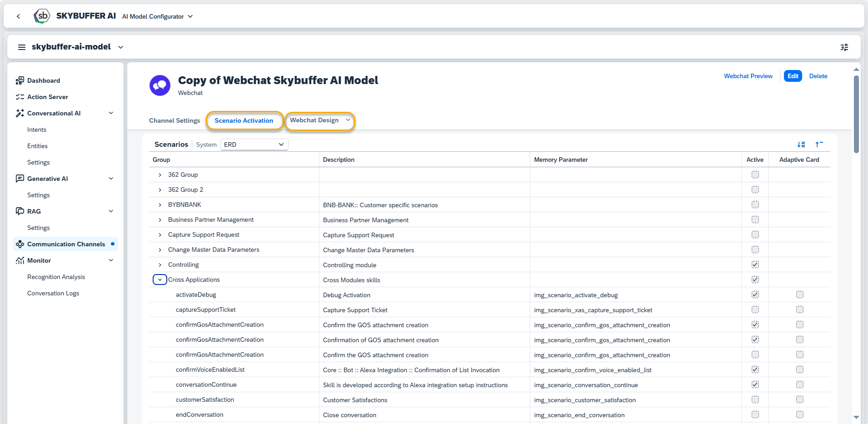Open the Webchat Design tab
Screen dimensions: 868x424
coord(320,120)
